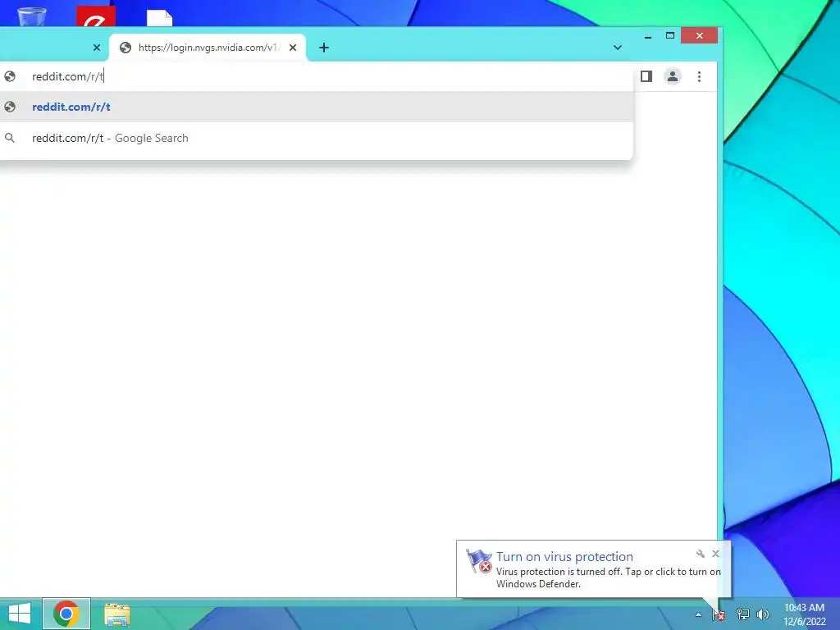840x630 pixels.
Task: Click the globe favicon on nvidia tab
Action: (126, 48)
